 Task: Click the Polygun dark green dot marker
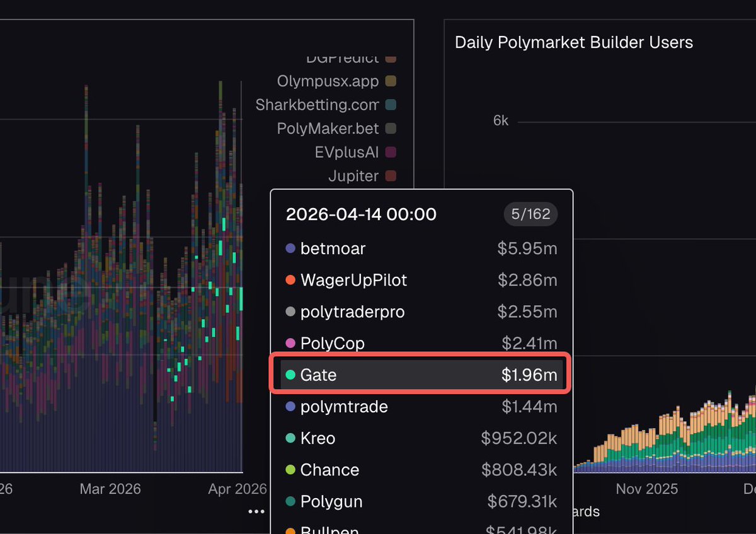click(290, 501)
